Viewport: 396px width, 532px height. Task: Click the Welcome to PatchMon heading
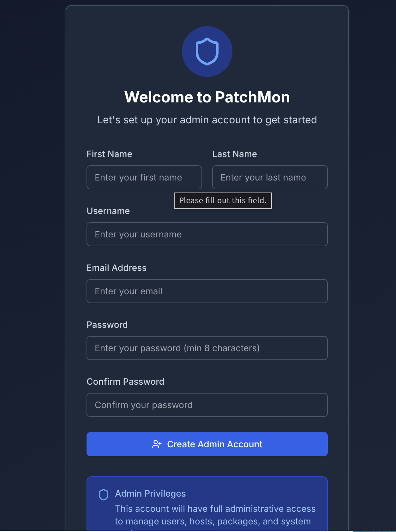pyautogui.click(x=207, y=97)
